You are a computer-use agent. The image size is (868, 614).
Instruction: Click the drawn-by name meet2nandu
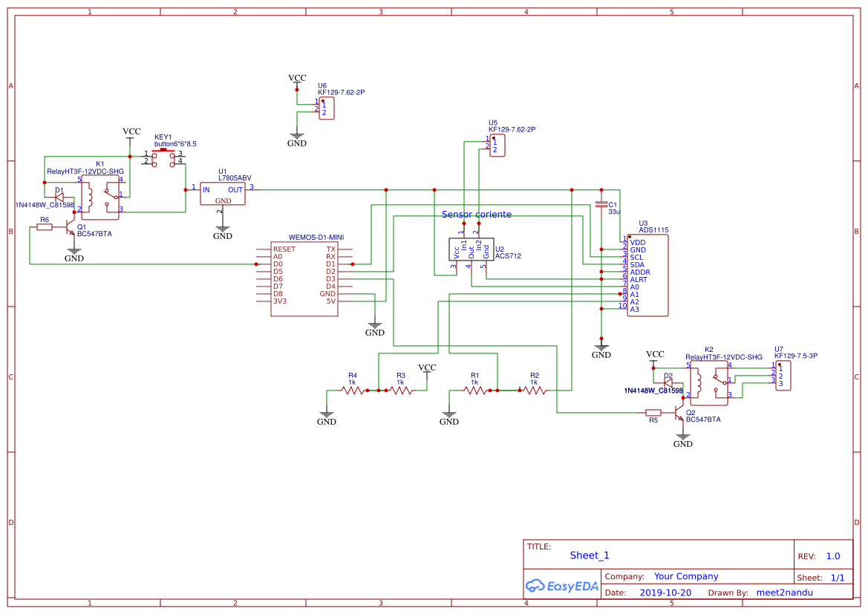click(785, 592)
